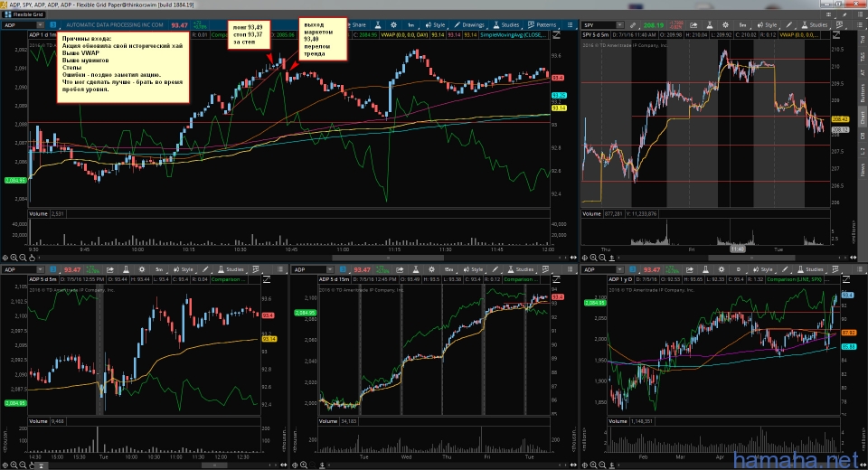The image size is (868, 470).
Task: Open Style menu in SPY chart
Action: coord(768,25)
